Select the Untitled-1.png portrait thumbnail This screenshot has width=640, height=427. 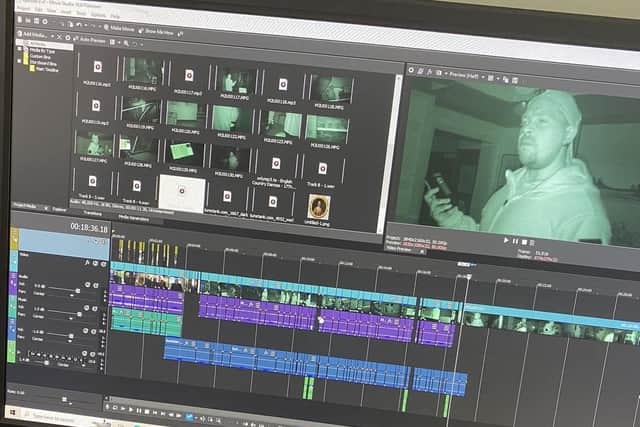tap(318, 207)
